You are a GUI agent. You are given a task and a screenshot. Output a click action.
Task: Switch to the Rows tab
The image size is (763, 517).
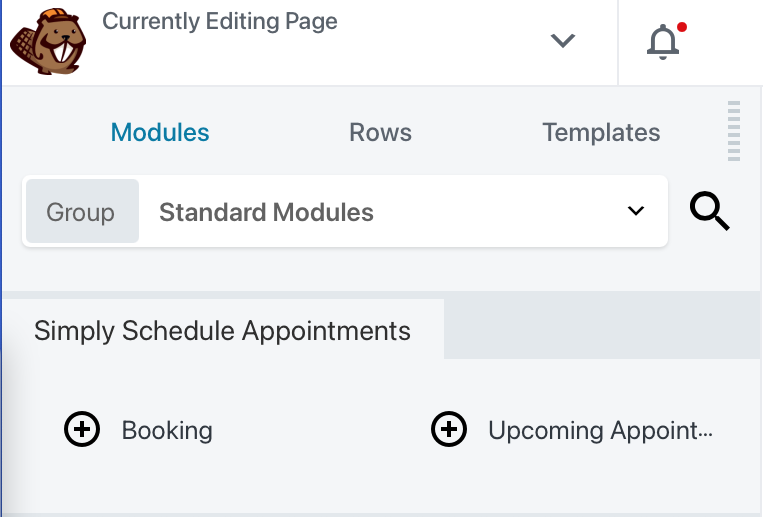[381, 132]
